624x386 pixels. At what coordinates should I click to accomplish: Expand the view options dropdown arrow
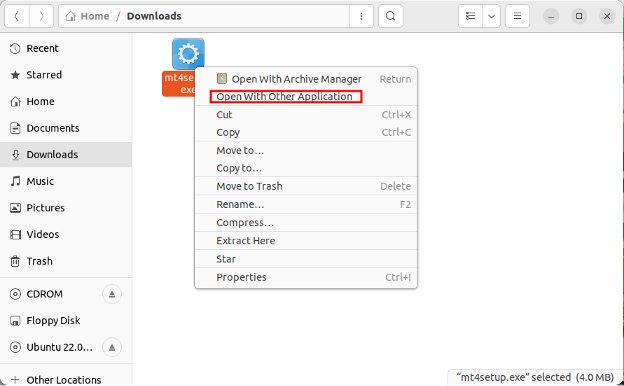pos(491,16)
